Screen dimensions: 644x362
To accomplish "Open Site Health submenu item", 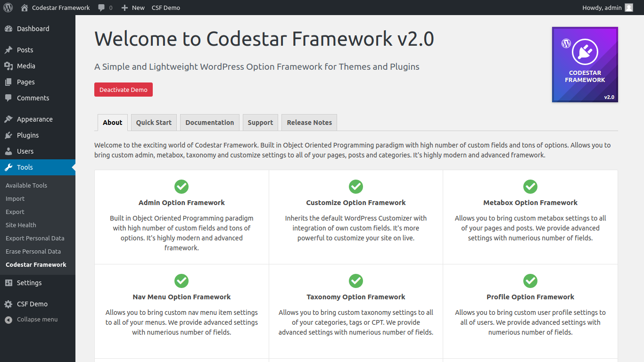I will click(21, 225).
